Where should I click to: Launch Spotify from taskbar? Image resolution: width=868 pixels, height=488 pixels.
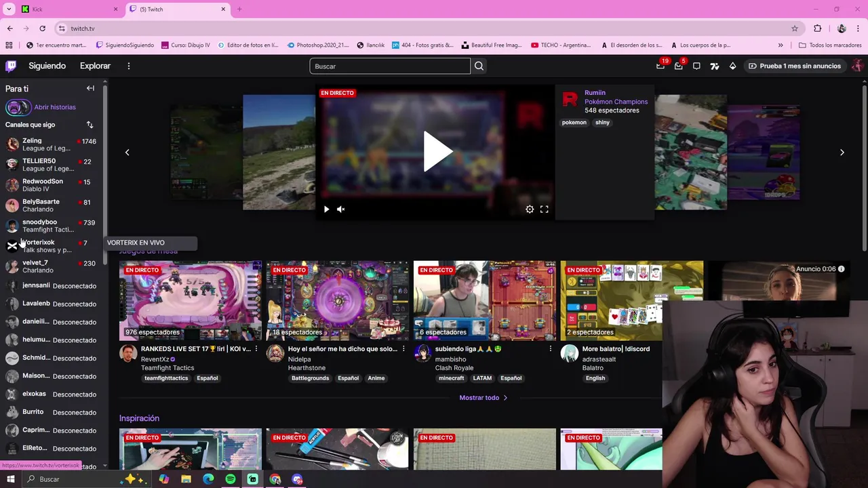[x=231, y=479]
